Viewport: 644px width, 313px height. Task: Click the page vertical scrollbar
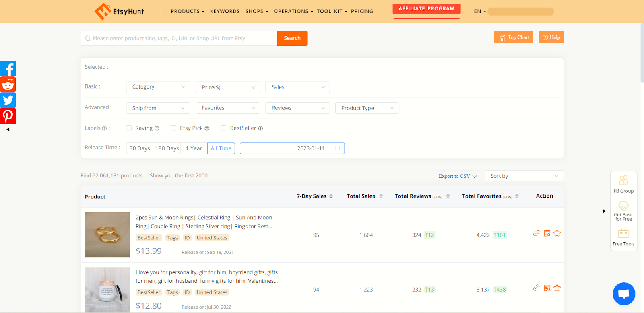(642, 52)
